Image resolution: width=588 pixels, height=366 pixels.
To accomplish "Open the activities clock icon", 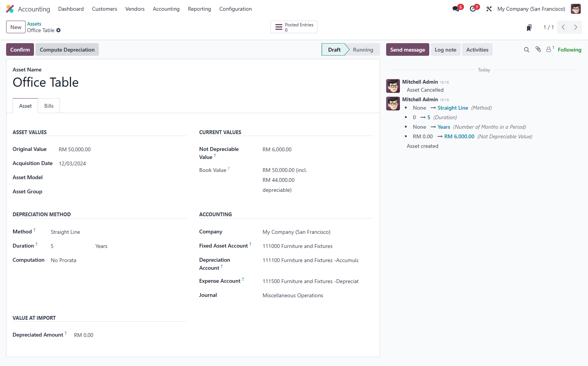I will coord(473,9).
